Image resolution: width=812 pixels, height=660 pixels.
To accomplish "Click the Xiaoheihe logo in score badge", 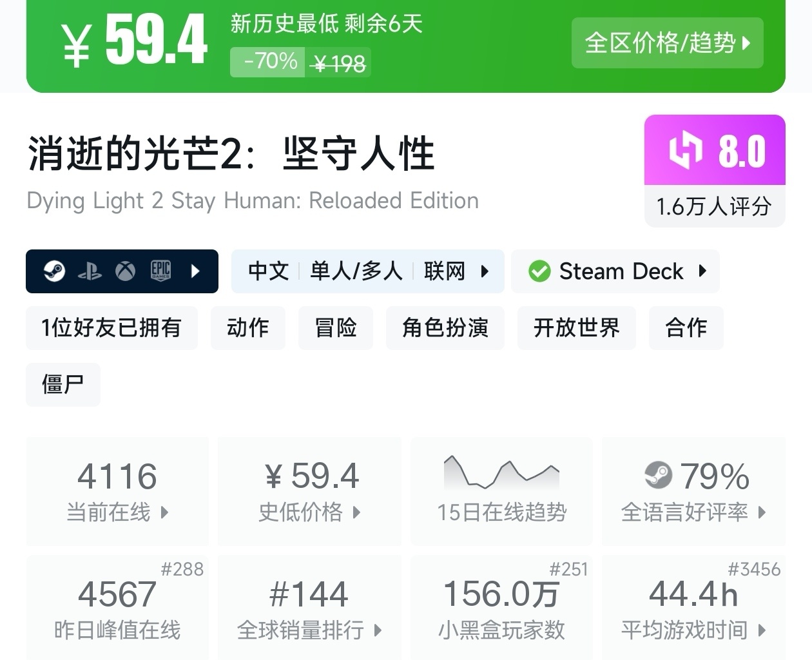I will click(685, 150).
